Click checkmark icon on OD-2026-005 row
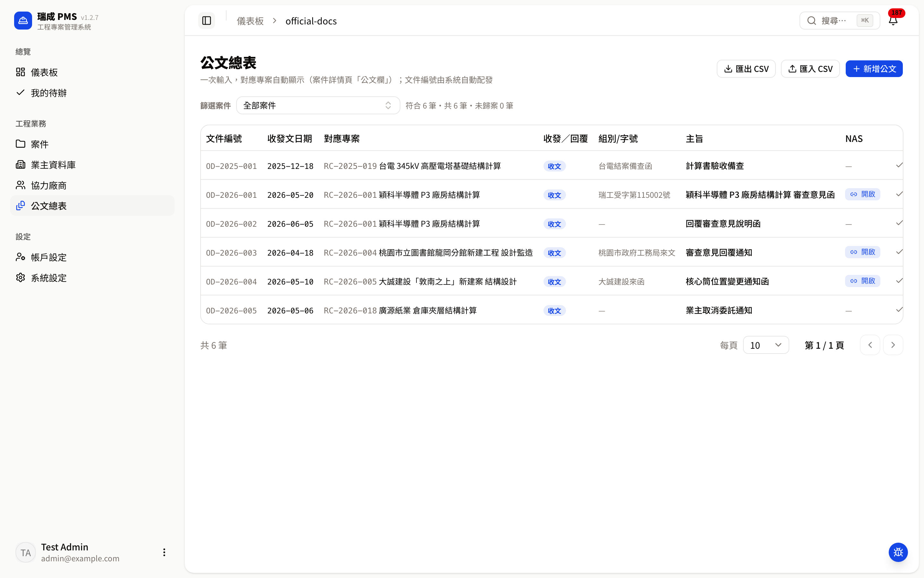 pos(899,310)
